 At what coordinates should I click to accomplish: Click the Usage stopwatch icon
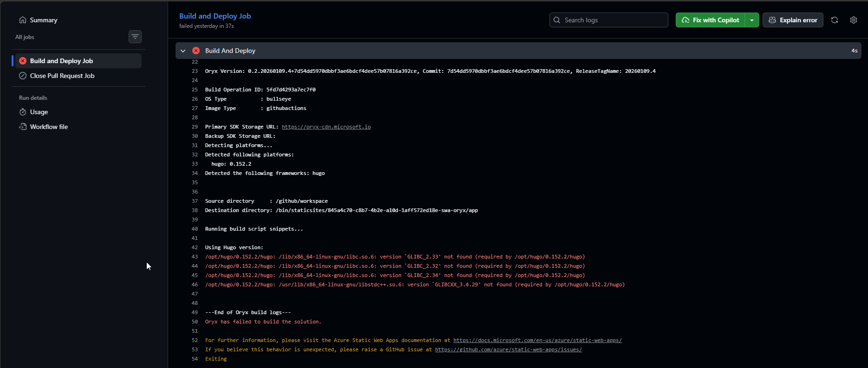(x=23, y=112)
